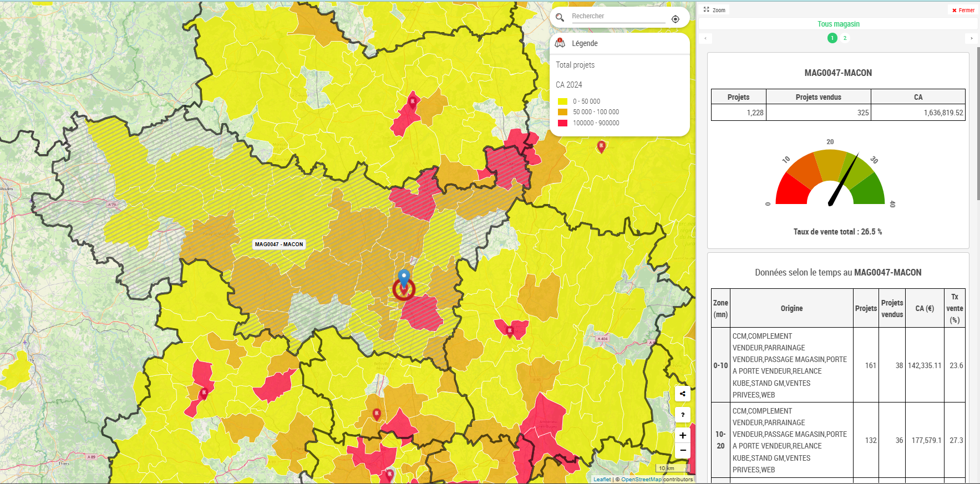This screenshot has height=484, width=980.
Task: Click the Légende map info icon
Action: (560, 43)
